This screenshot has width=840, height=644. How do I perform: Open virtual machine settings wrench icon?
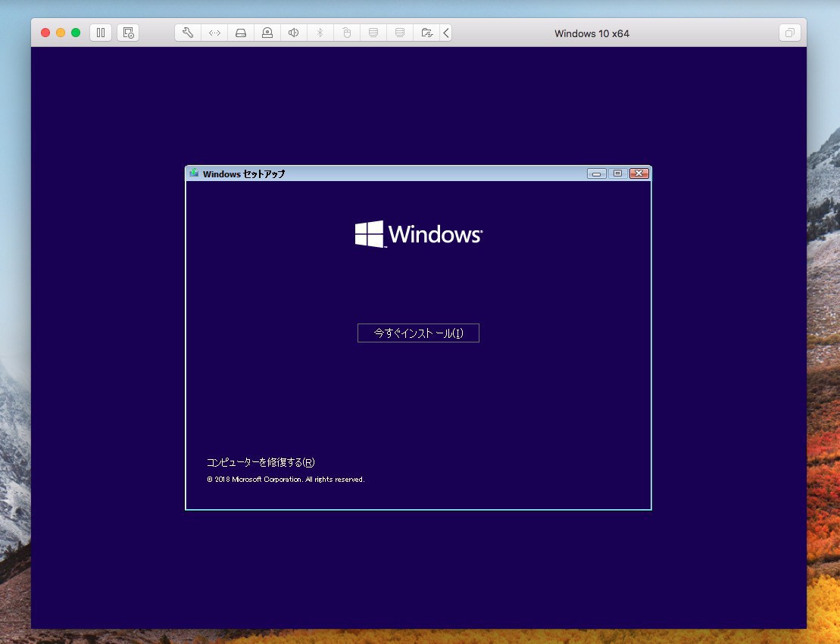click(x=188, y=33)
